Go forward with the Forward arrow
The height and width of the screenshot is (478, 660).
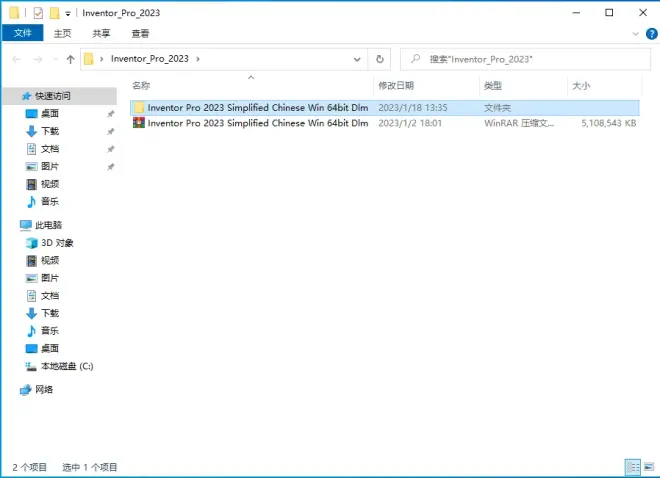click(x=38, y=59)
